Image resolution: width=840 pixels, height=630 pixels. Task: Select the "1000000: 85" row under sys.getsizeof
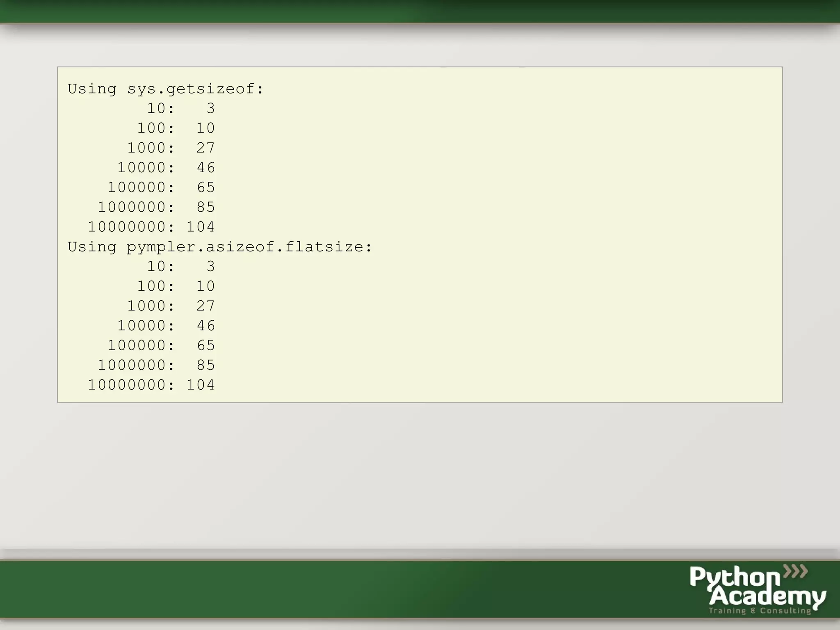pos(156,207)
